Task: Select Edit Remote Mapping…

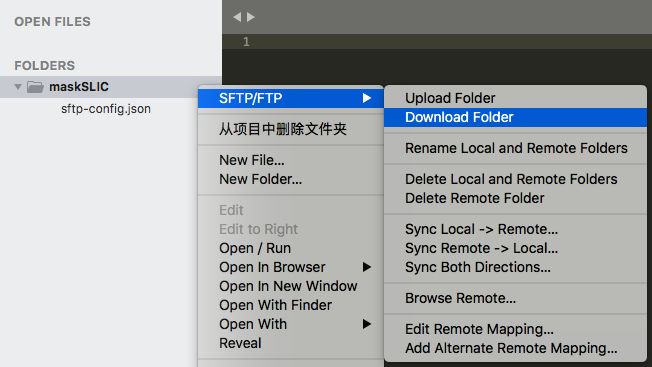Action: pos(515,329)
